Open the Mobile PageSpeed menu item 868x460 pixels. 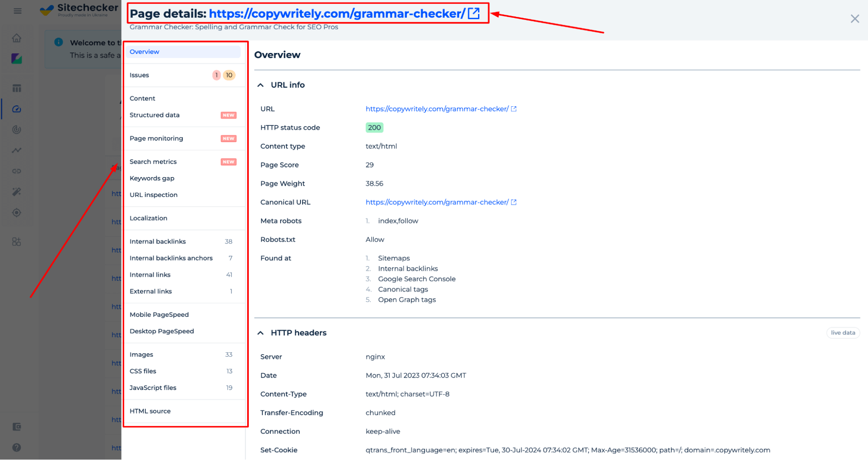point(183,315)
